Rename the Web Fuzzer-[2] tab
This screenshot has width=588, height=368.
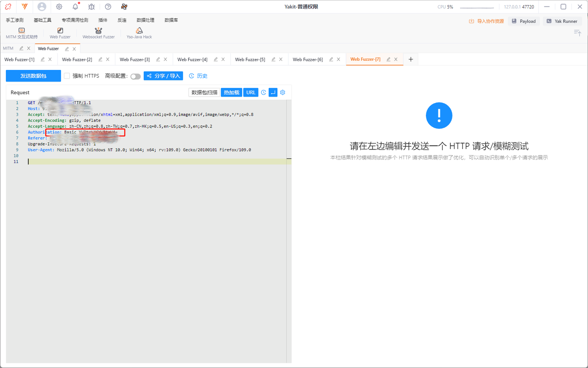tap(101, 59)
